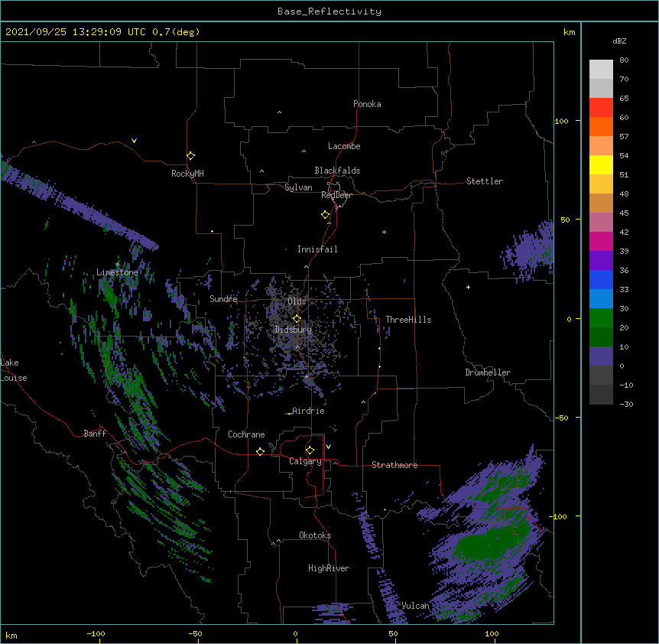
Task: Click the Lacombe town label
Action: (x=344, y=146)
